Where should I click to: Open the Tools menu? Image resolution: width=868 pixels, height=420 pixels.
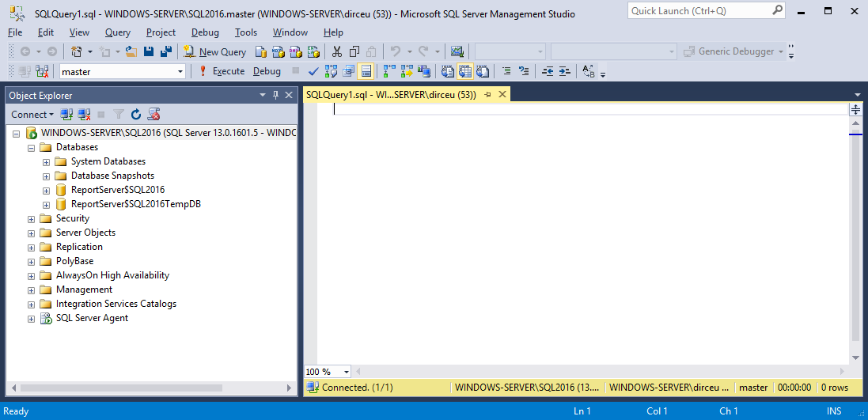pos(246,32)
